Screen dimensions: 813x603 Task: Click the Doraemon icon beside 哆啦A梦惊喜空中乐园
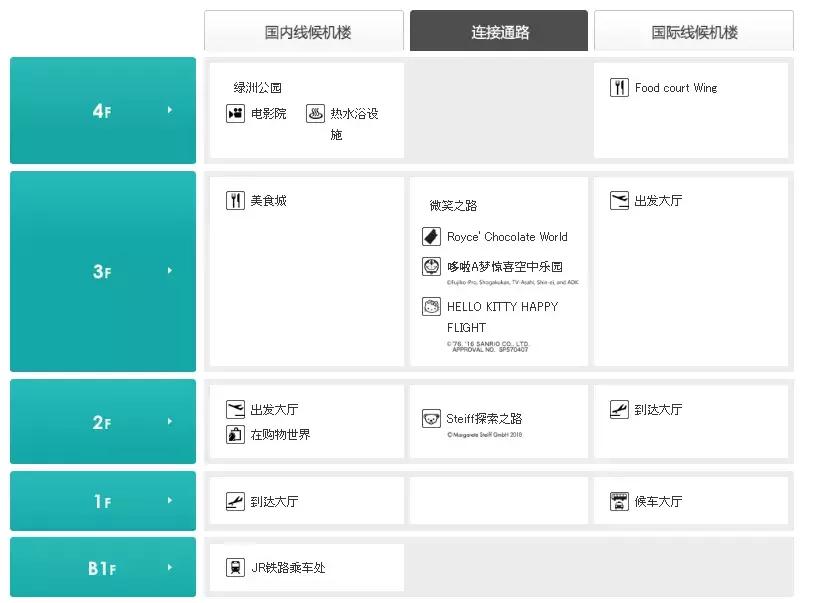[x=431, y=267]
